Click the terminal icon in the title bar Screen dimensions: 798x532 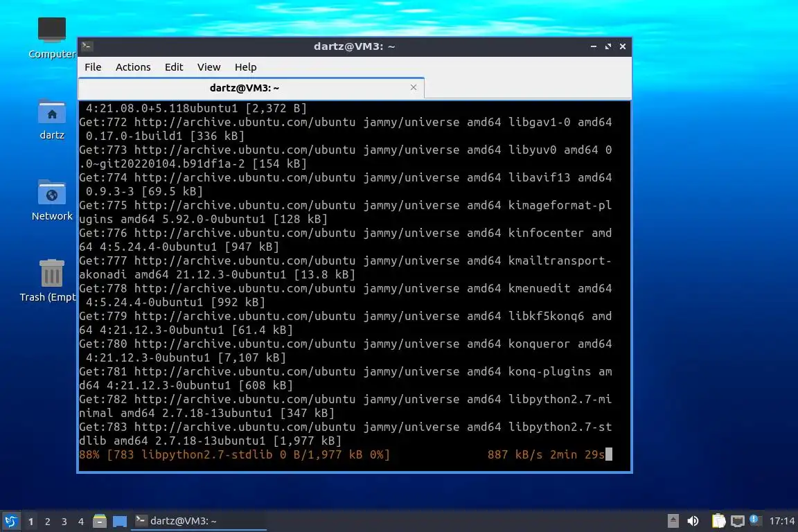87,46
